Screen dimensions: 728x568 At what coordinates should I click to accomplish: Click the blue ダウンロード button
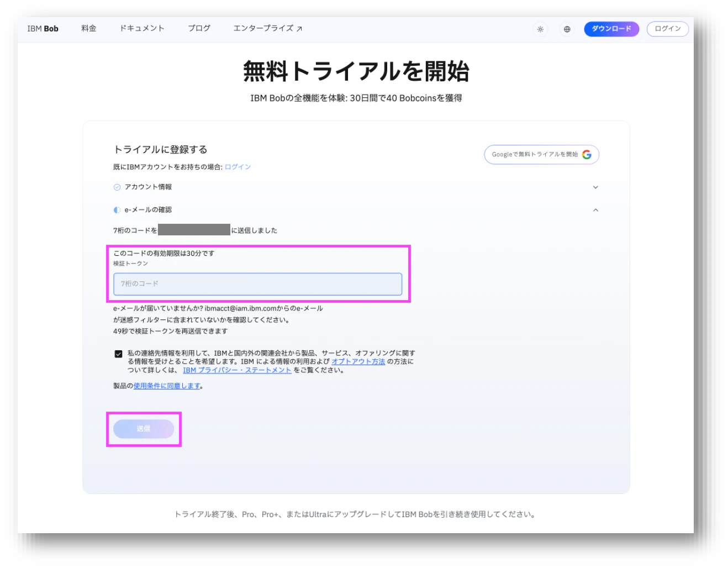pyautogui.click(x=611, y=29)
